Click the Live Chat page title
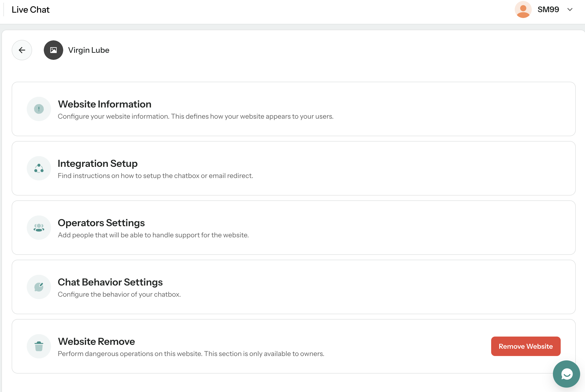Image resolution: width=585 pixels, height=392 pixels. point(30,9)
